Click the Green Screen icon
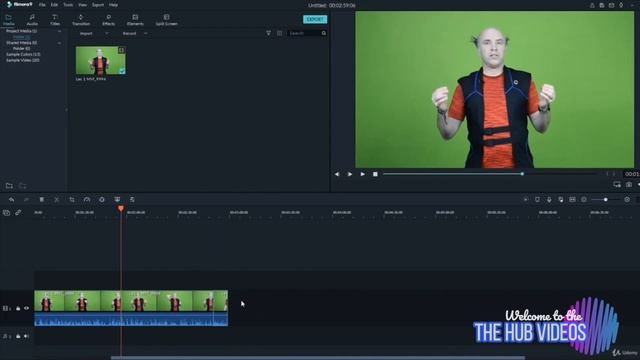This screenshot has height=360, width=640. pos(117,199)
